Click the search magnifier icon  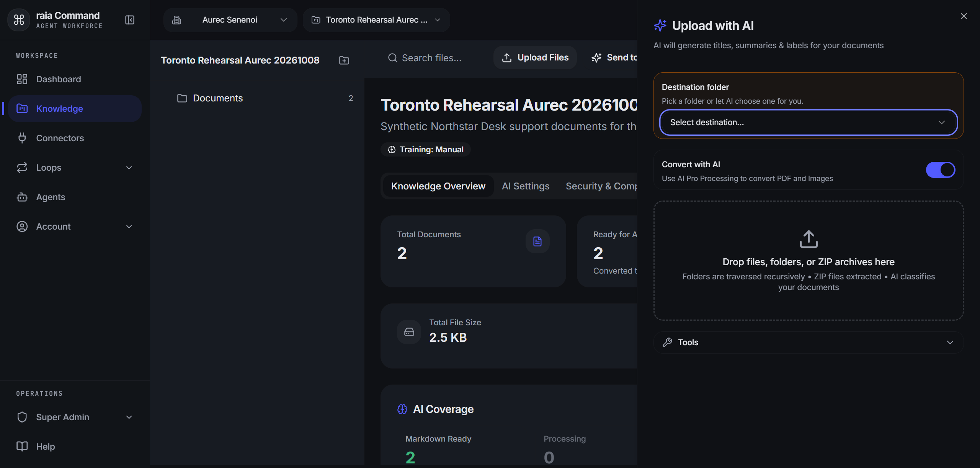coord(392,58)
